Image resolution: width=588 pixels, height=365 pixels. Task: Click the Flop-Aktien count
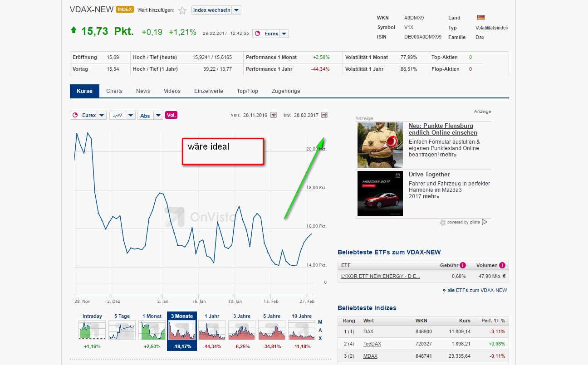470,69
